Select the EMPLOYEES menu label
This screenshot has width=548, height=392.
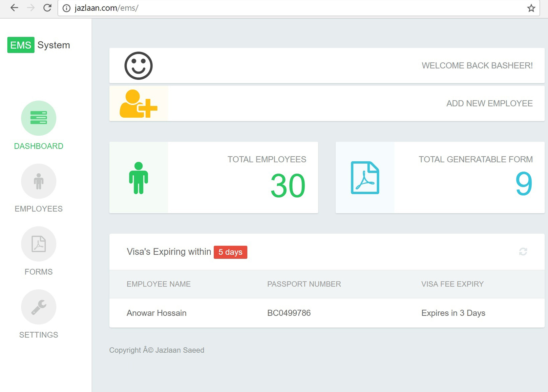coord(39,209)
